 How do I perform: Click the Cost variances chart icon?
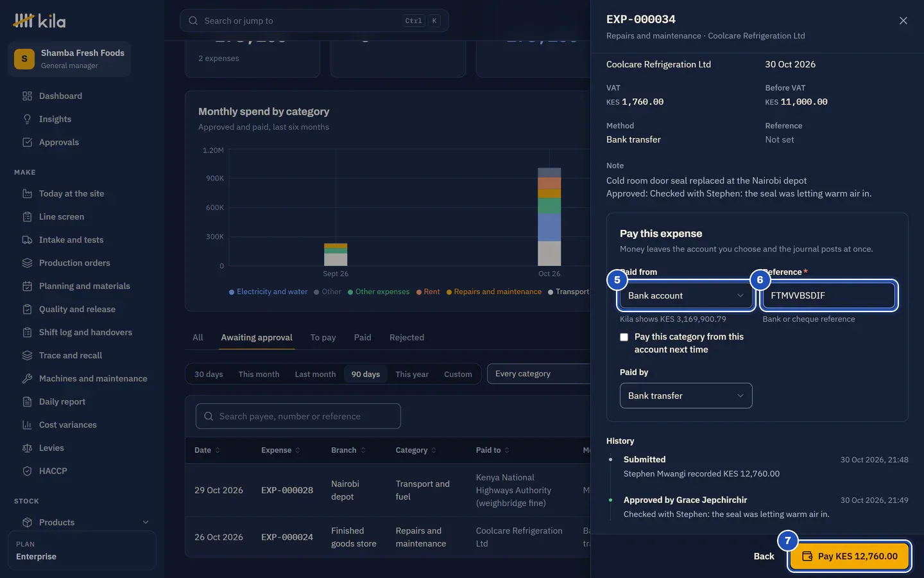pos(27,425)
